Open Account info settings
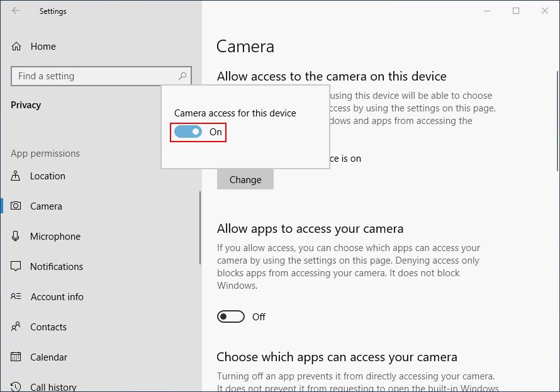 57,297
